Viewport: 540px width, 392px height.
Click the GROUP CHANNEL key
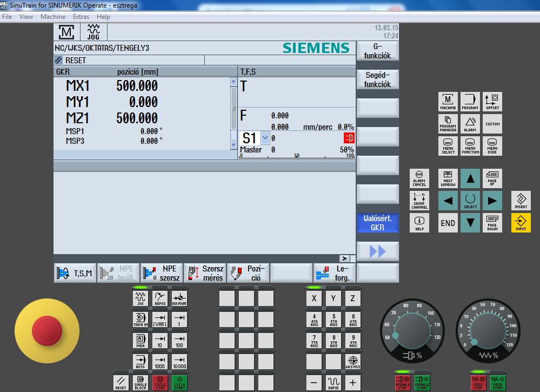419,201
